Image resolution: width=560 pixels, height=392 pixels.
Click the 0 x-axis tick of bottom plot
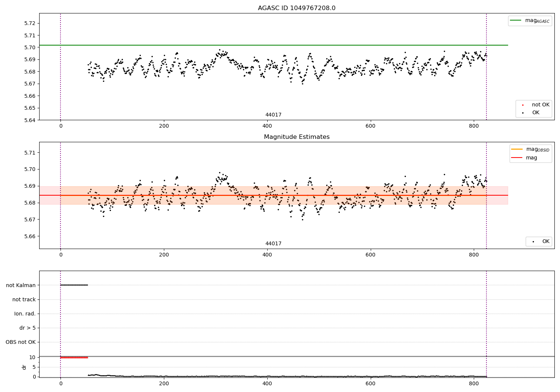tap(60, 383)
